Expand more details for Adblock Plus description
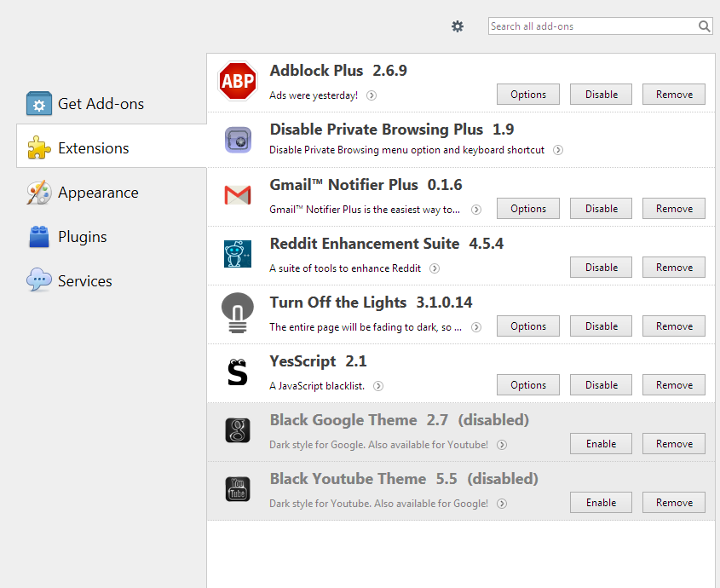This screenshot has width=720, height=588. click(372, 95)
